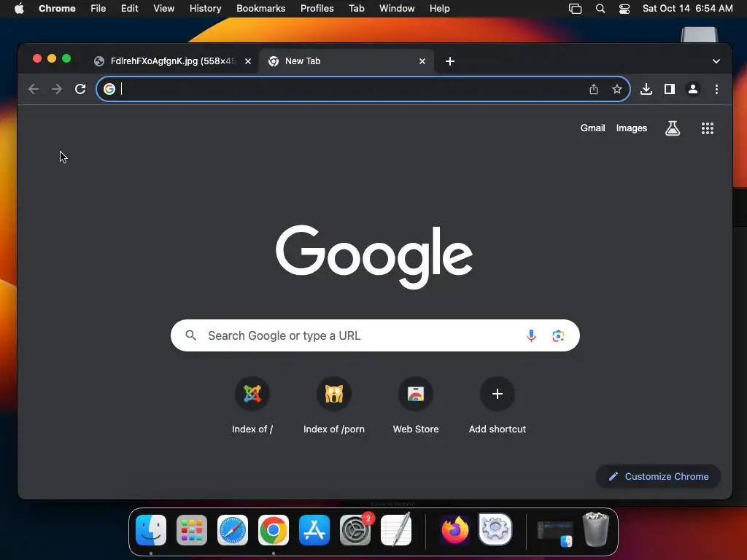Image resolution: width=747 pixels, height=560 pixels.
Task: Open the View menu
Action: (x=164, y=9)
